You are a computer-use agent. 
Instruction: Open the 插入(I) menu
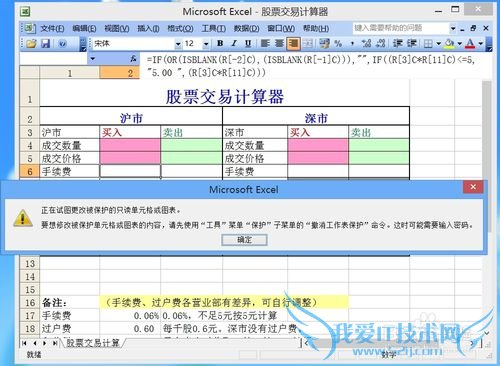148,28
